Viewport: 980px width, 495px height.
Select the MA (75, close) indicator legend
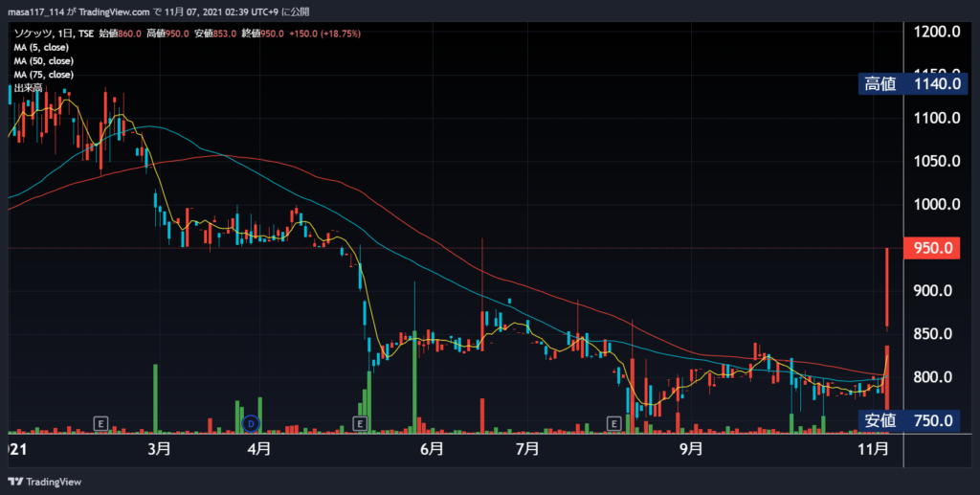click(44, 75)
